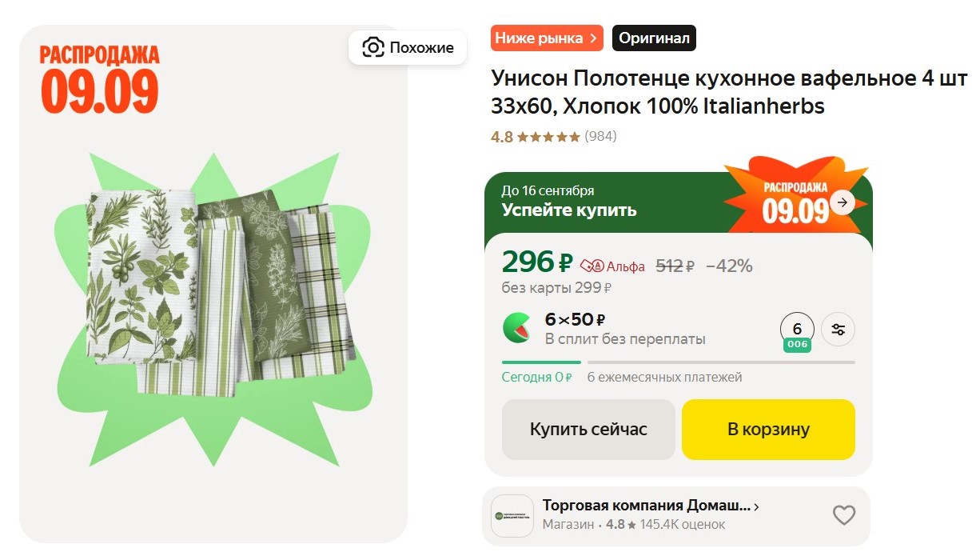Open the seller rating 145.4K оценок
Image resolution: width=980 pixels, height=560 pixels.
682,525
